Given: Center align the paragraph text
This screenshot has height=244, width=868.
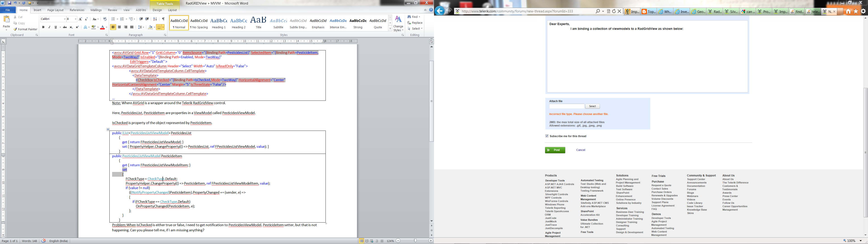Looking at the screenshot, I should (119, 27).
